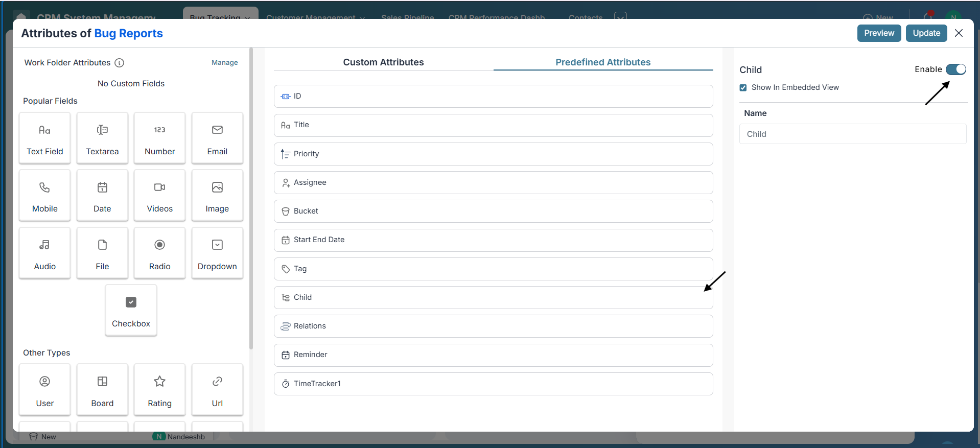Select the TimeTracker1 predefined attribute

493,384
